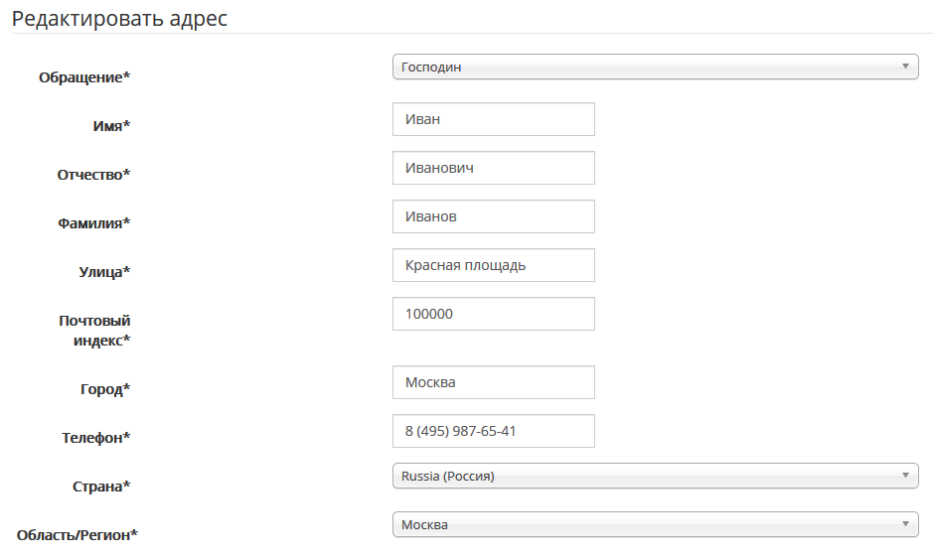Click the Улица field with Красная площадь

[x=494, y=265]
